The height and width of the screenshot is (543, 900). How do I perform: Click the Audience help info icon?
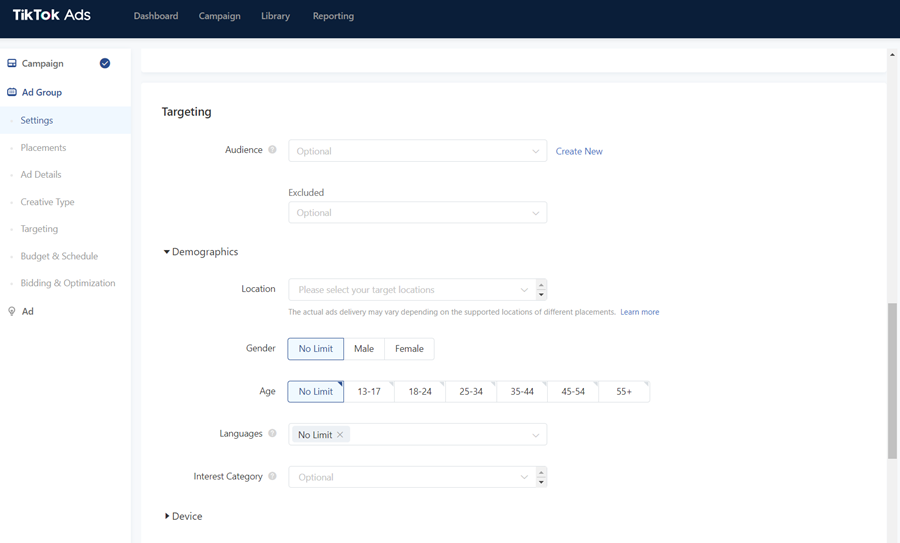[273, 149]
